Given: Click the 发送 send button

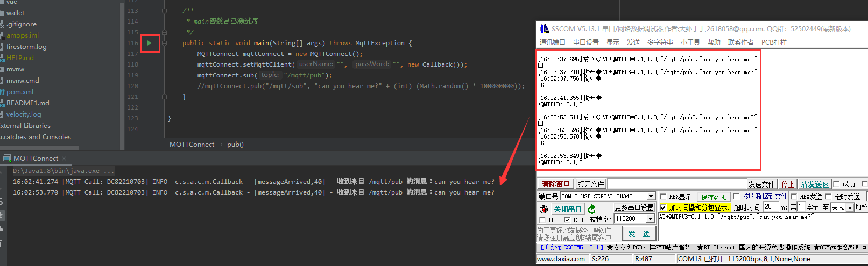Looking at the screenshot, I should click(639, 234).
